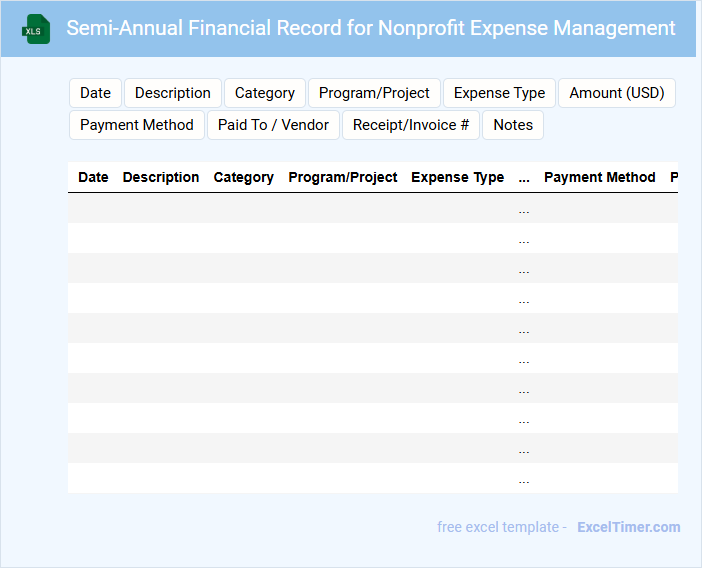This screenshot has width=702, height=568.
Task: Select the Date field tag
Action: (95, 93)
